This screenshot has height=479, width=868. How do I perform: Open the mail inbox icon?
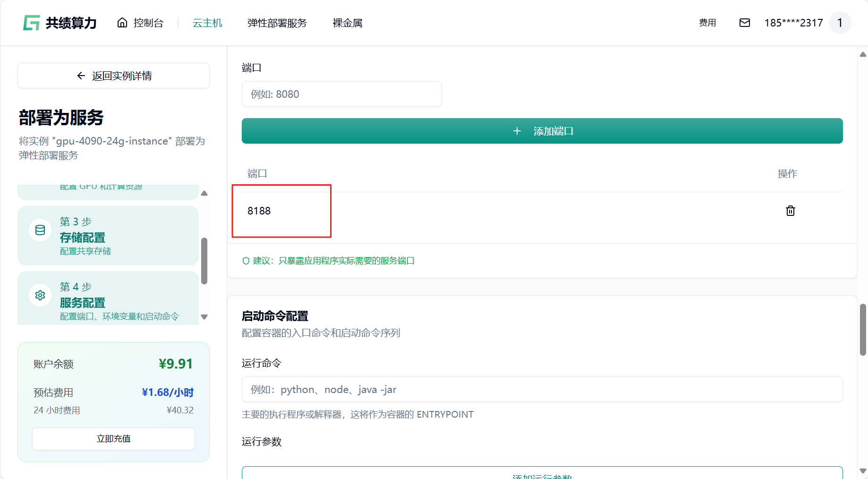[744, 23]
